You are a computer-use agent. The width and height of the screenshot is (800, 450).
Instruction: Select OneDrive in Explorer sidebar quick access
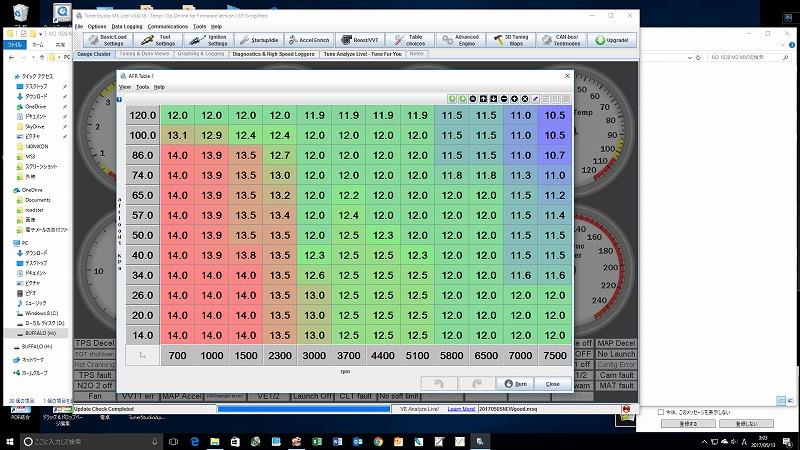tap(35, 107)
